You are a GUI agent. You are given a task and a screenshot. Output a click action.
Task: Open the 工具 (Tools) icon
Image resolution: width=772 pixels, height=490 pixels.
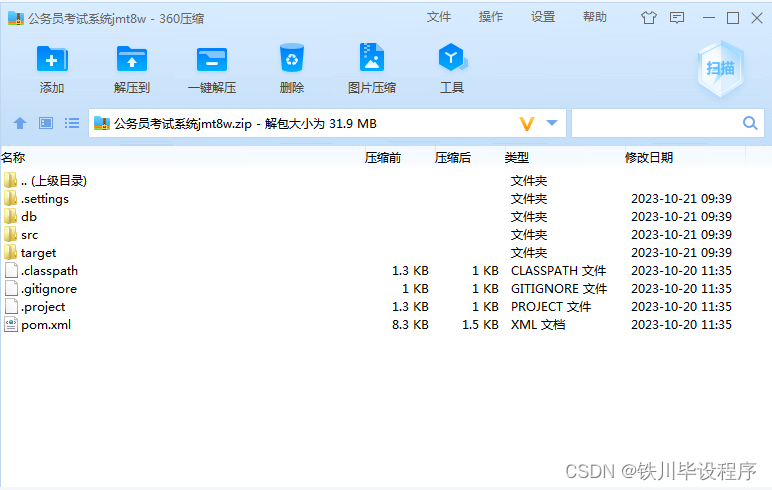tap(452, 58)
